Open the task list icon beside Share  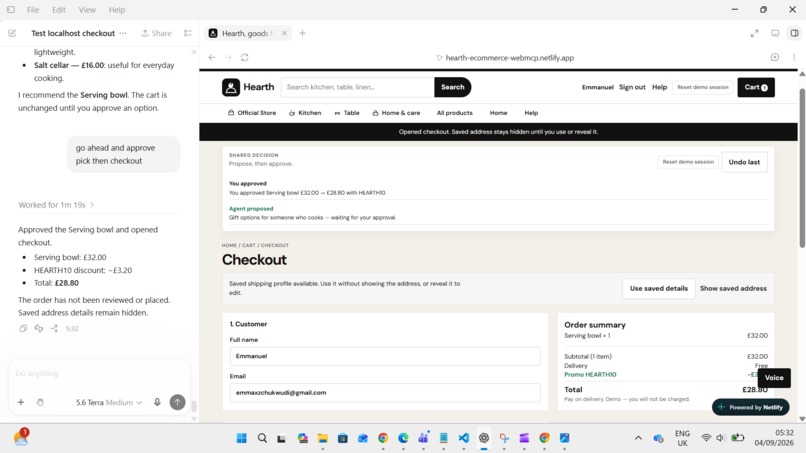pos(188,33)
